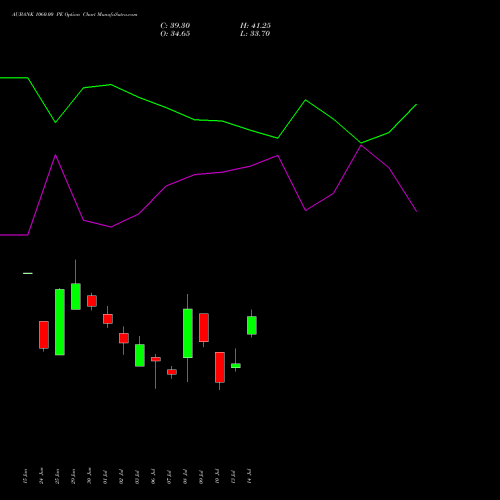Image resolution: width=500 pixels, height=500 pixels.
Task: Click the 08 Jul date axis label
Action: pyautogui.click(x=186, y=476)
